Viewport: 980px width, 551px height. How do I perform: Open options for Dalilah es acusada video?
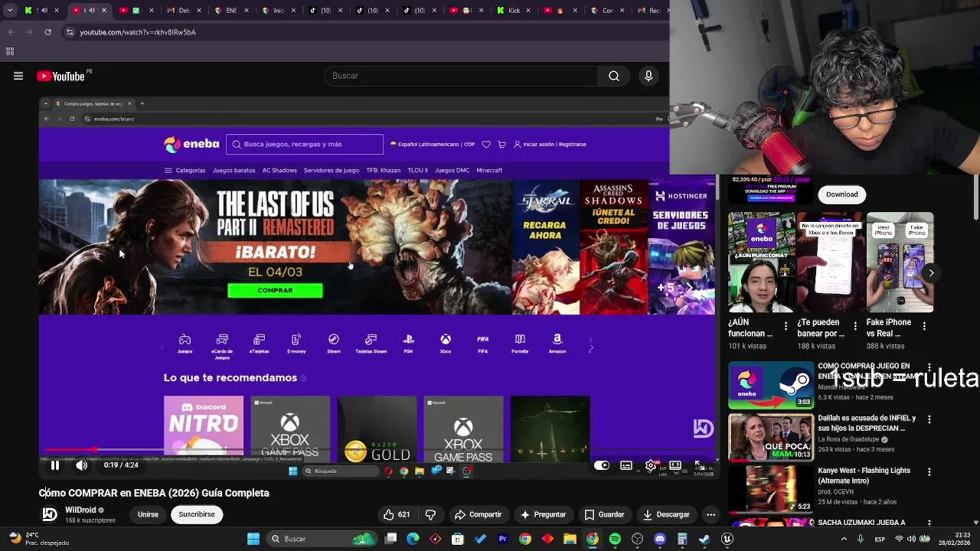click(x=929, y=419)
